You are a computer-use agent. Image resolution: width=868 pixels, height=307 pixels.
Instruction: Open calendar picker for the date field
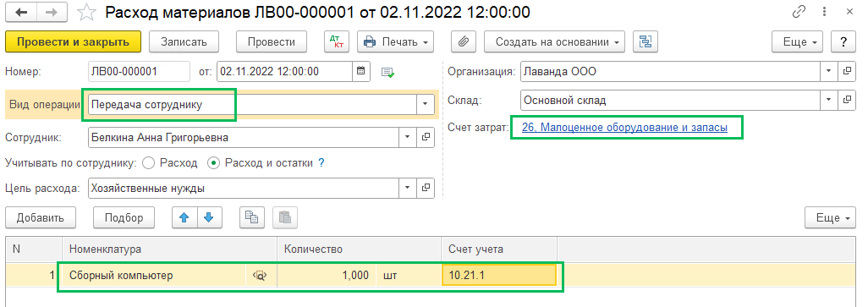pyautogui.click(x=360, y=71)
